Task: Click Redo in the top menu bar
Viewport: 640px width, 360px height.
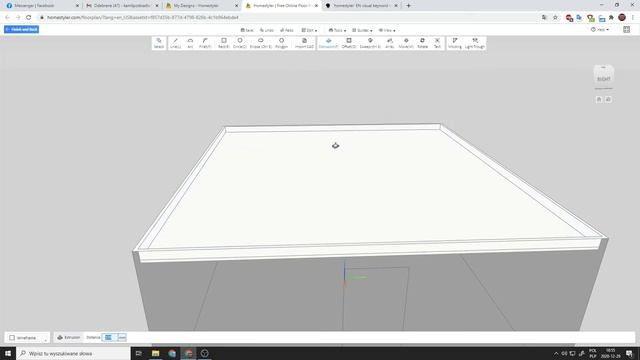Action: (x=287, y=30)
